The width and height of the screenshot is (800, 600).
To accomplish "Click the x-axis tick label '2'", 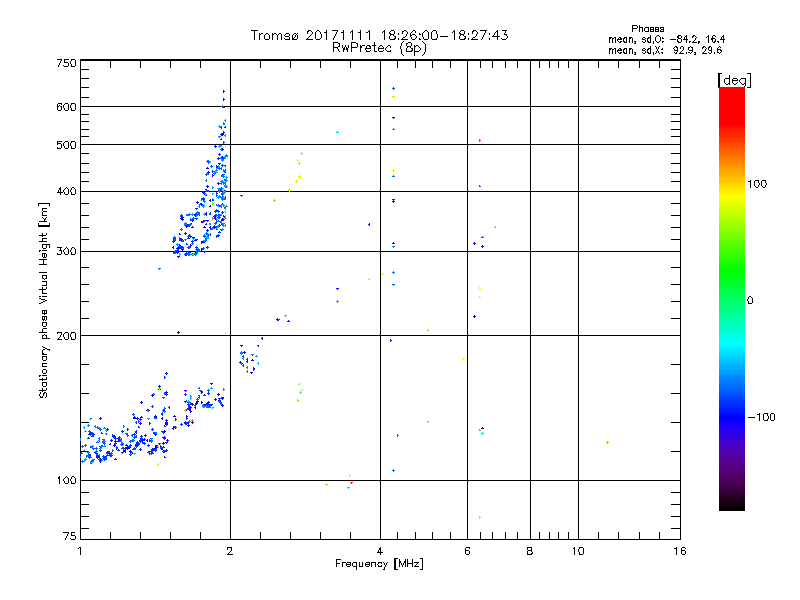I will 230,551.
